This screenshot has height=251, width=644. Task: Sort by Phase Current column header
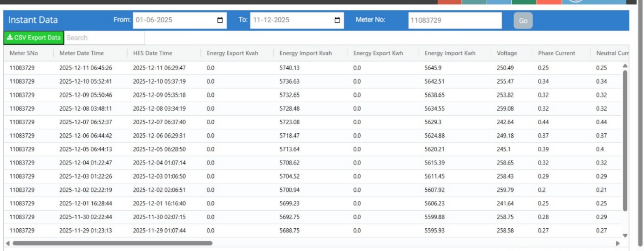tap(556, 53)
